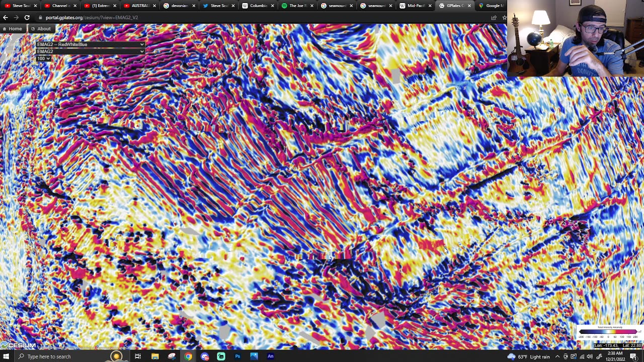Open network settings from the system tray

tap(582, 356)
